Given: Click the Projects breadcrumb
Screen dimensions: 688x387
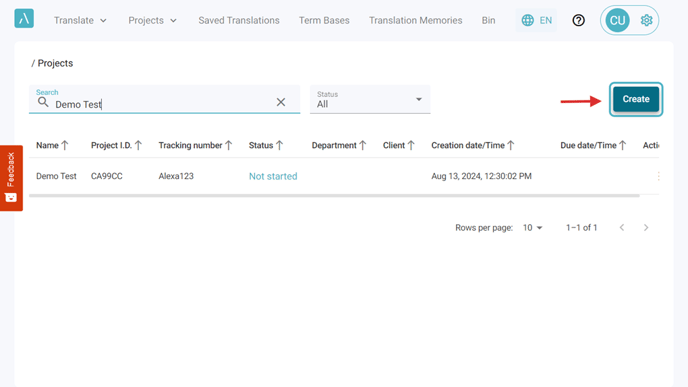Looking at the screenshot, I should [x=55, y=63].
